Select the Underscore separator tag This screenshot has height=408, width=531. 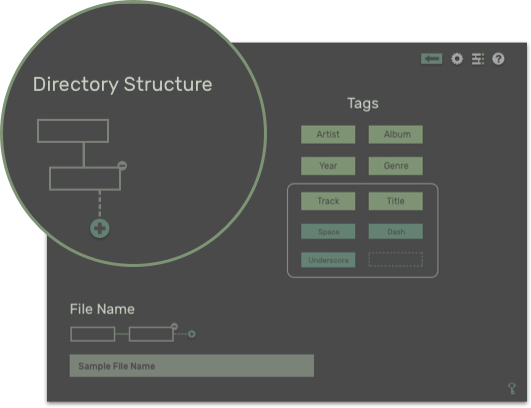click(x=328, y=260)
